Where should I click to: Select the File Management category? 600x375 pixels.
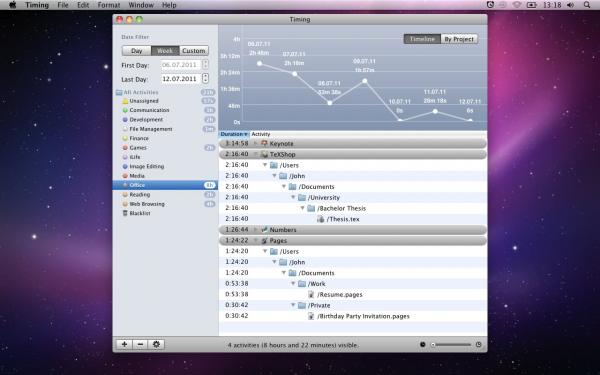click(165, 129)
